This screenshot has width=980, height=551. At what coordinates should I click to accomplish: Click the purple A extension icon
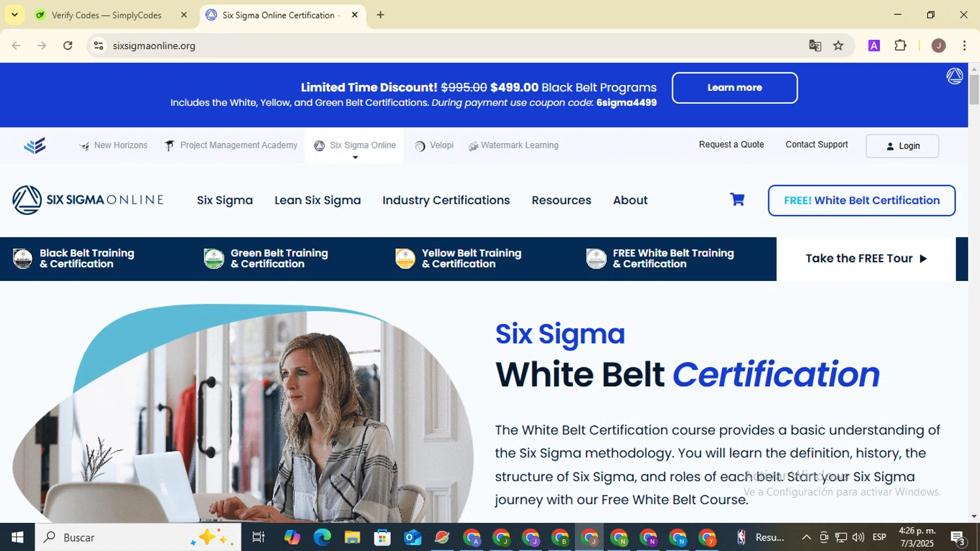[x=874, y=46]
